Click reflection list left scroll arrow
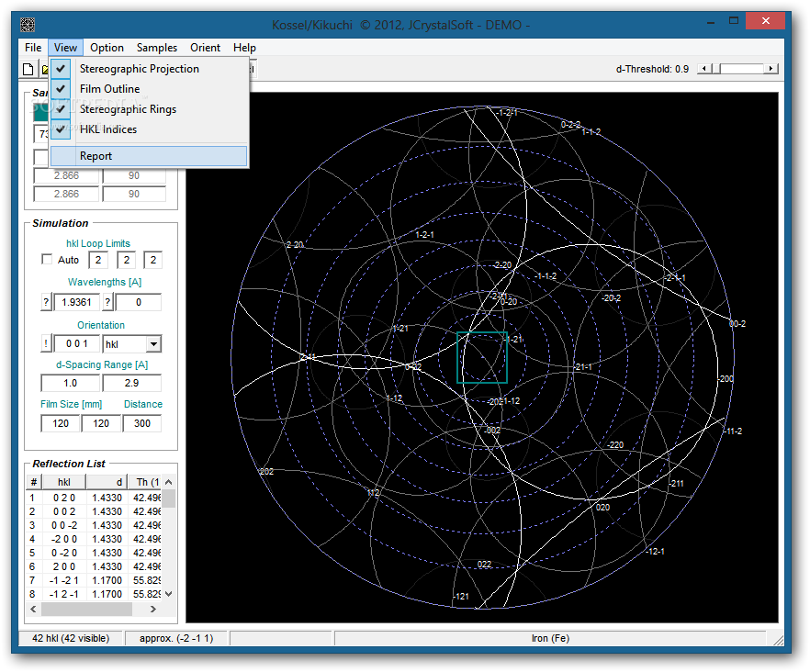The width and height of the screenshot is (810, 672). [x=34, y=609]
